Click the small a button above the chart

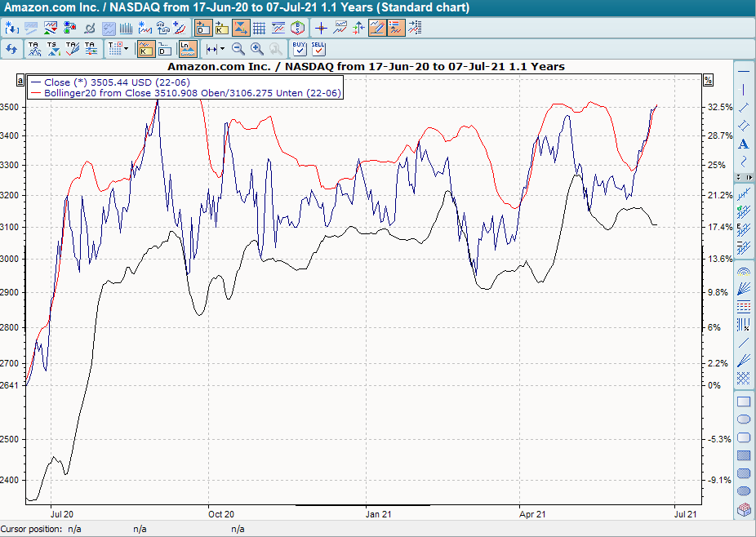coord(20,81)
